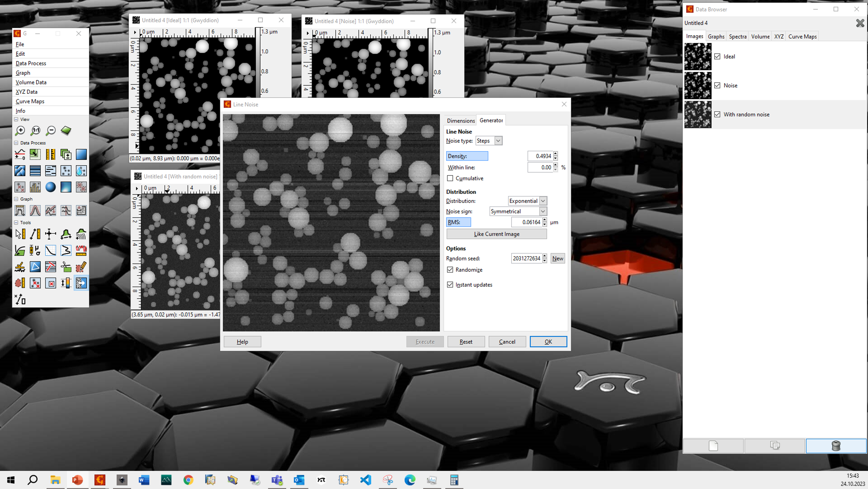Increase RMS value with its stepper arrow

coord(545,220)
